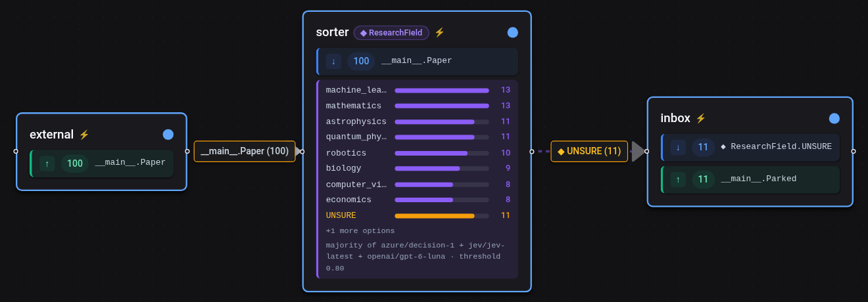The image size is (868, 302).
Task: Click the large arrowhead entering the inbox node
Action: coord(638,151)
